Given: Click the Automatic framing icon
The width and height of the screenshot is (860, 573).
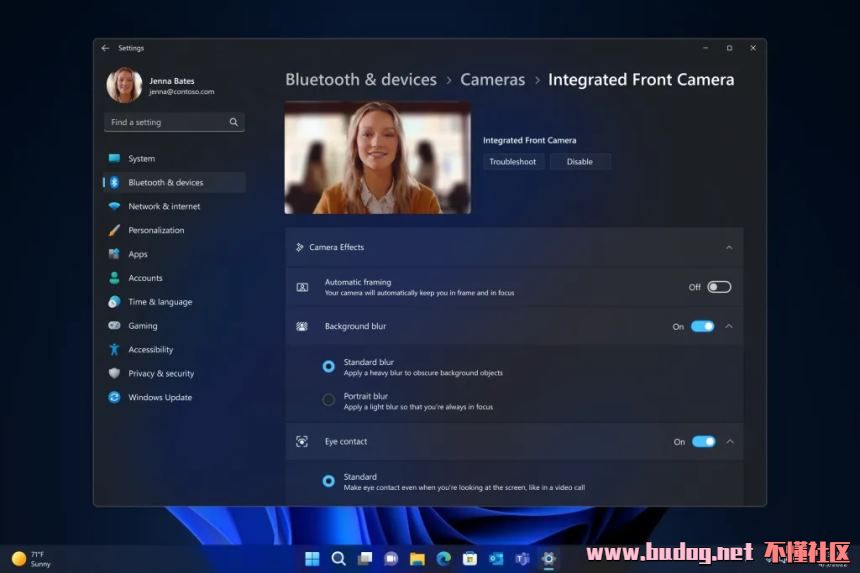Looking at the screenshot, I should click(x=302, y=287).
